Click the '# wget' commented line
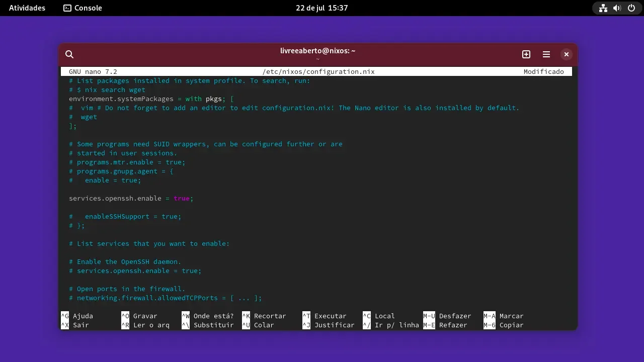 83,117
